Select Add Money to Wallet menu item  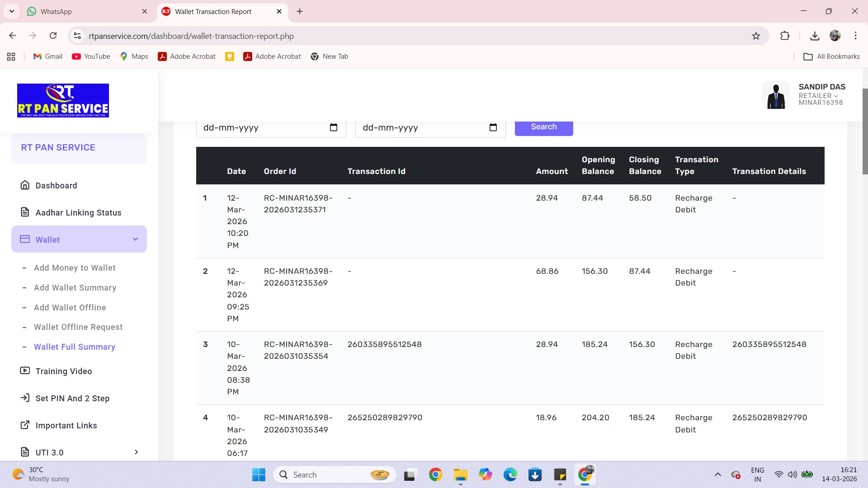pyautogui.click(x=75, y=268)
